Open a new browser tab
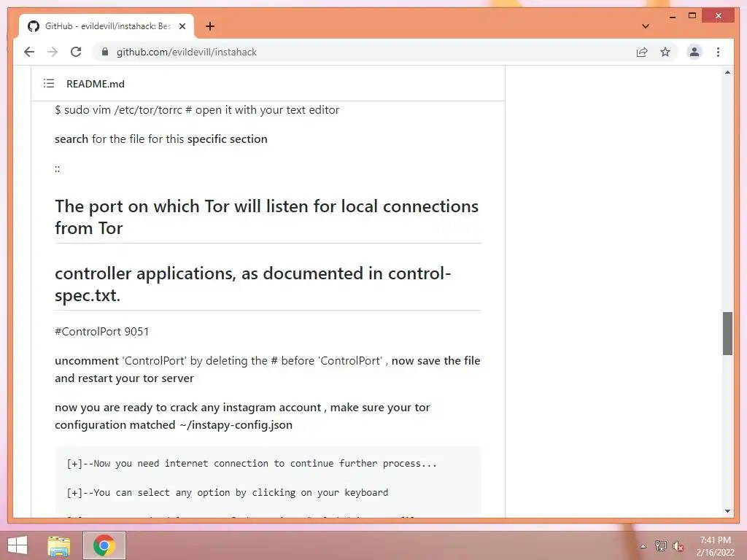747x560 pixels. coord(209,26)
